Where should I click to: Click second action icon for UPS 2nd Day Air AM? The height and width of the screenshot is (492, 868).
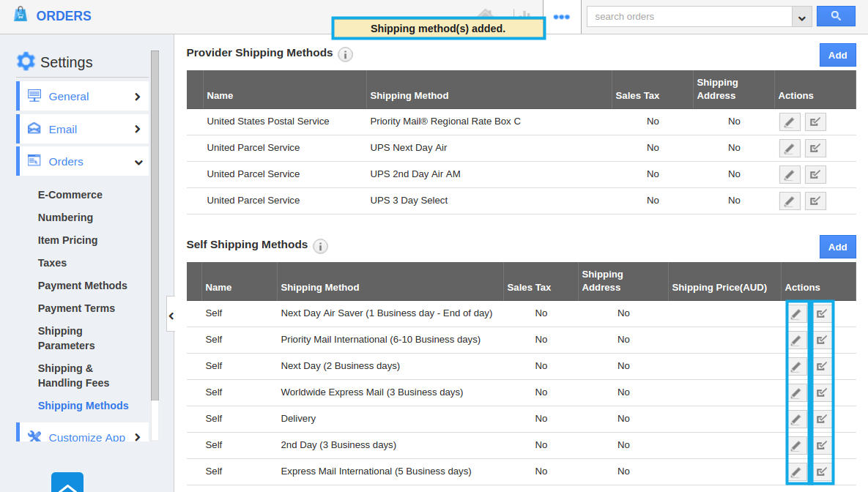coord(815,174)
